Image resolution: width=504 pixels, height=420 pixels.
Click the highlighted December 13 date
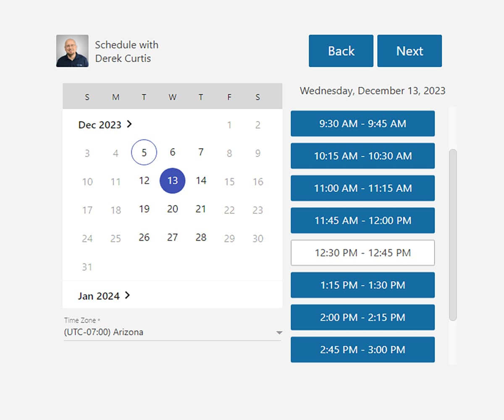(x=173, y=181)
